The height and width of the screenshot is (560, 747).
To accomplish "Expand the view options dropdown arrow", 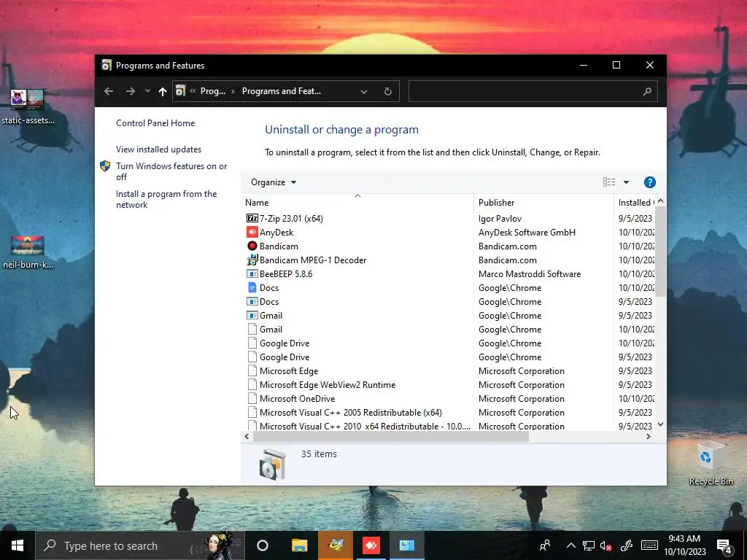I will [x=626, y=182].
